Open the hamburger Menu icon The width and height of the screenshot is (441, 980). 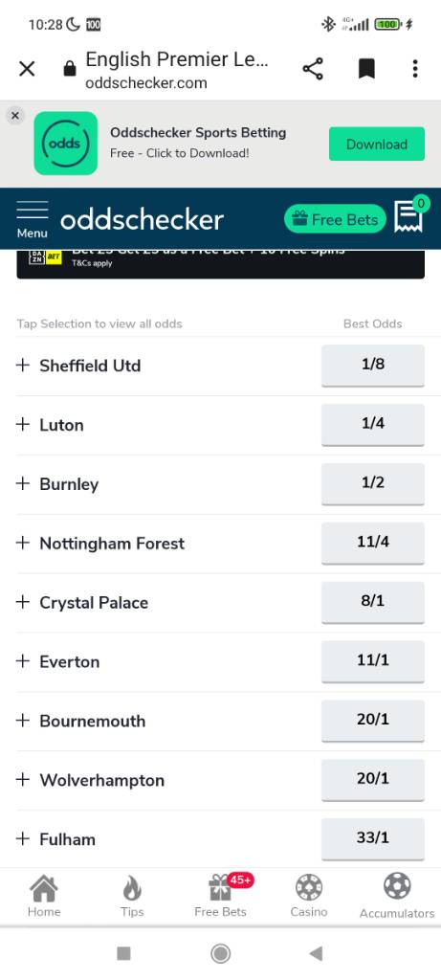pos(32,219)
